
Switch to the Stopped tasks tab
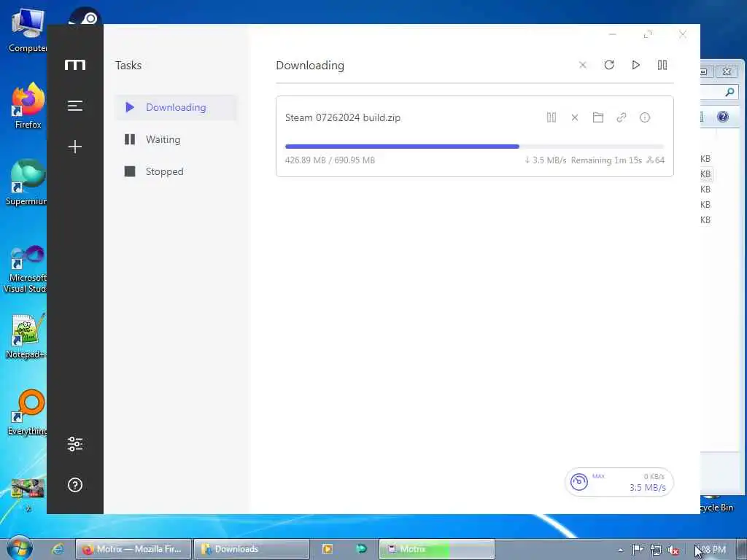176,171
